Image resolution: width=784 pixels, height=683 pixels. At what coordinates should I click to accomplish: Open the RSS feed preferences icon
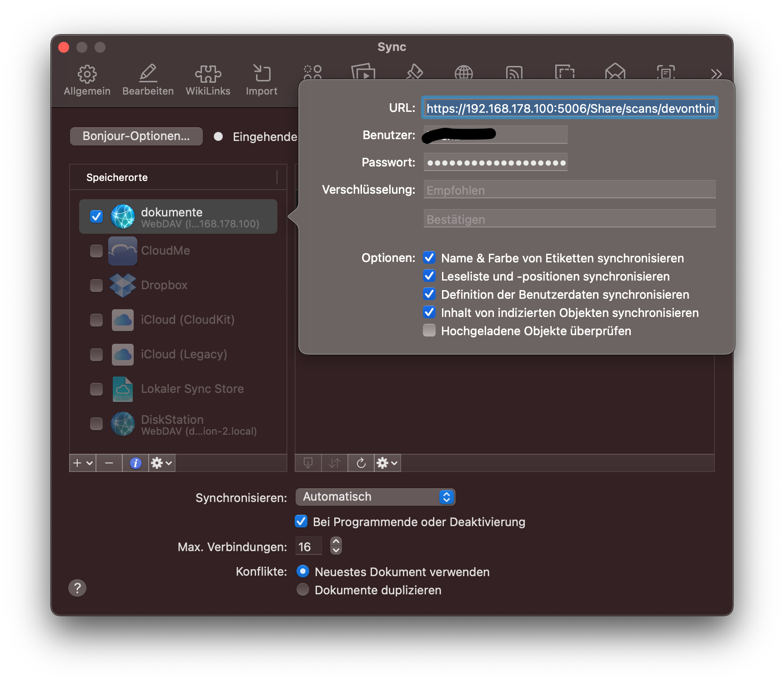514,72
